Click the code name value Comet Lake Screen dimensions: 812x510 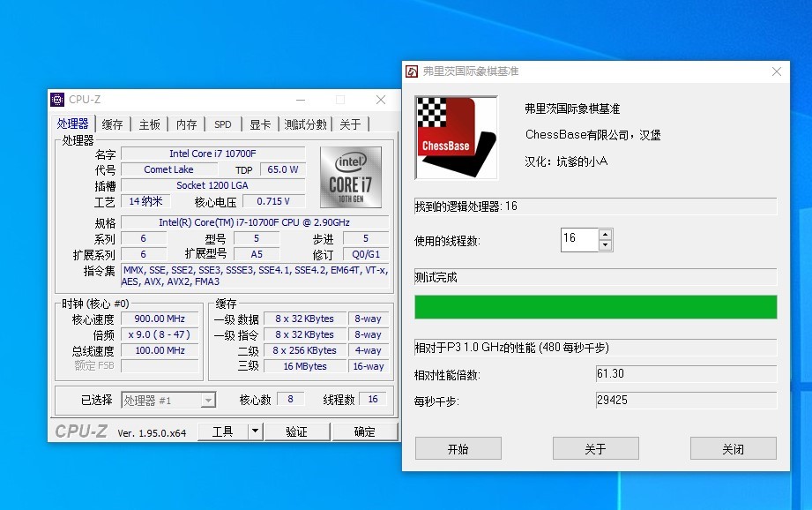pos(168,169)
